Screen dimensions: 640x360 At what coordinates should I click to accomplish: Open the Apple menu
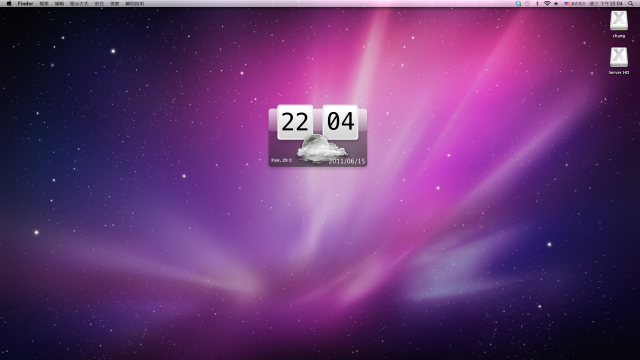tap(9, 3)
